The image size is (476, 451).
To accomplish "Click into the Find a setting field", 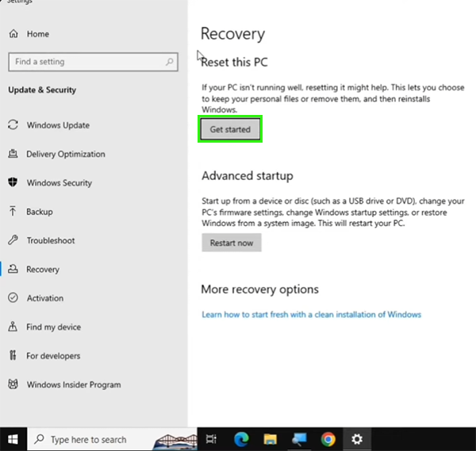I will 93,62.
